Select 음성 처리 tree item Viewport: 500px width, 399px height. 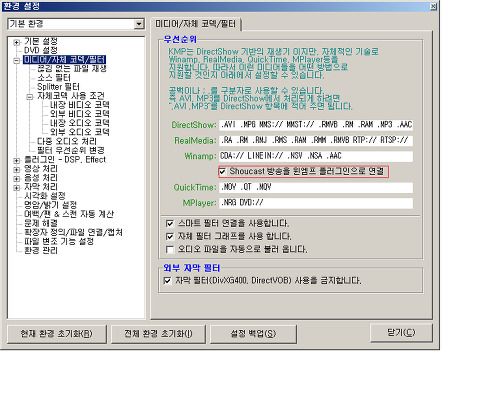[x=41, y=178]
